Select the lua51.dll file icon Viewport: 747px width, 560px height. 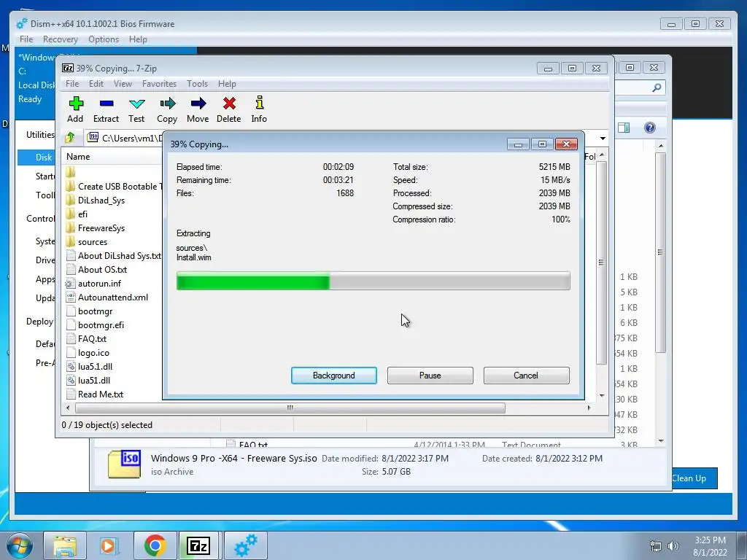click(x=71, y=381)
